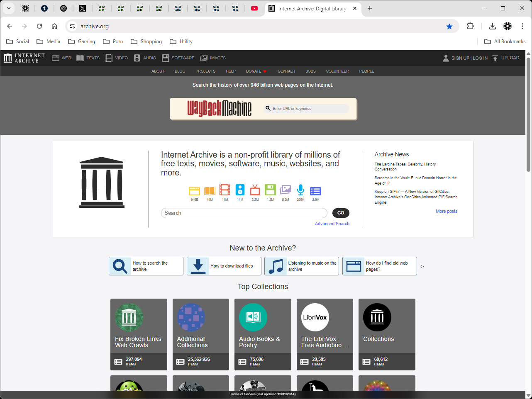The width and height of the screenshot is (532, 399).
Task: Open the browser downloads icon
Action: point(492,26)
